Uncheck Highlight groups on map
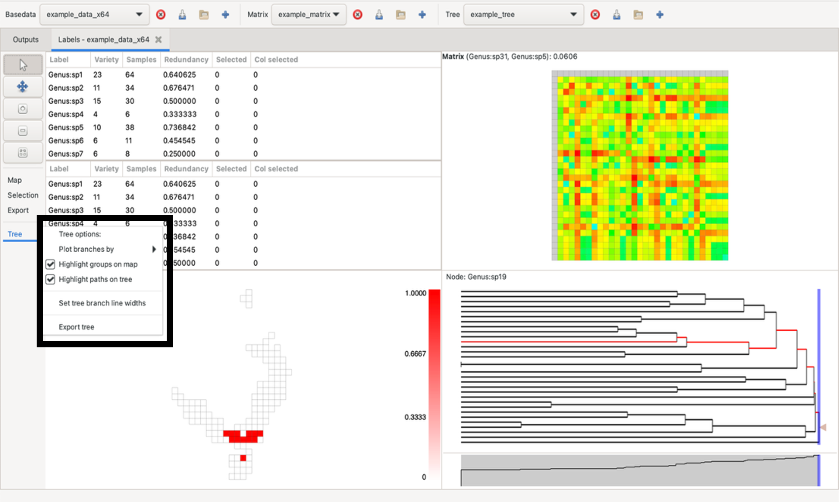Image resolution: width=840 pixels, height=504 pixels. click(x=51, y=264)
